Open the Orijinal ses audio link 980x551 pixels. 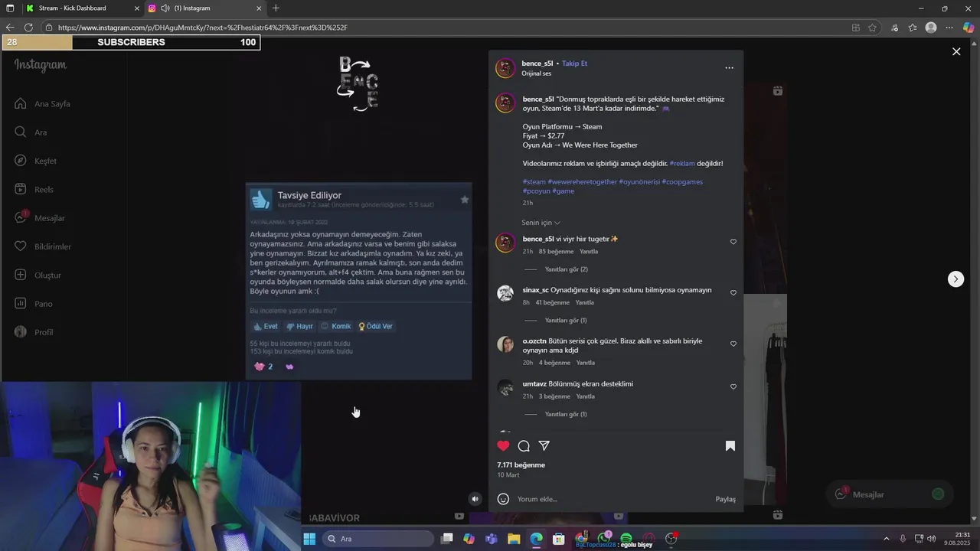[536, 73]
